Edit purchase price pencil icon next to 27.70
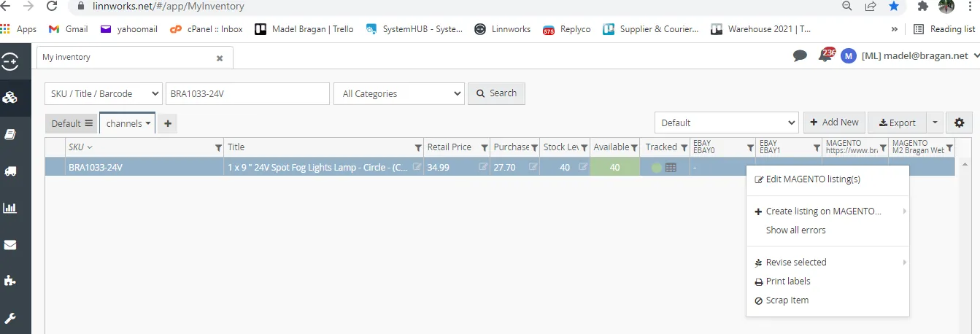The height and width of the screenshot is (334, 980). [x=533, y=167]
